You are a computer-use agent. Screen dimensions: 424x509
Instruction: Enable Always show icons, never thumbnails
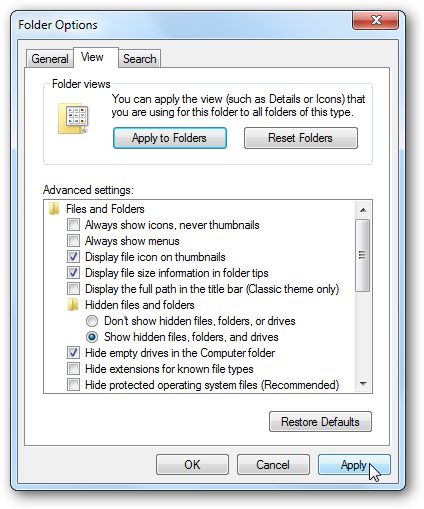pos(73,225)
